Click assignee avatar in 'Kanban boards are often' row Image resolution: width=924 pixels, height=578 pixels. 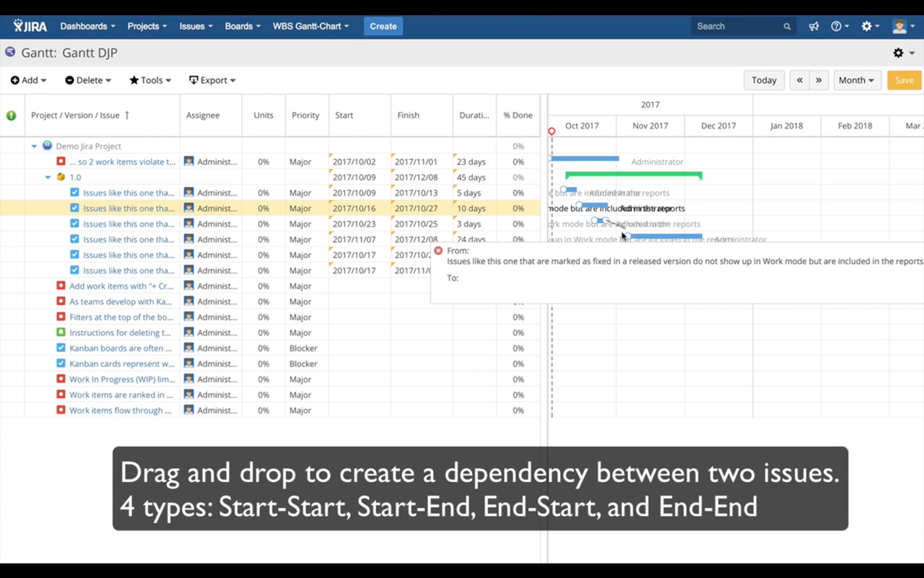click(x=188, y=348)
